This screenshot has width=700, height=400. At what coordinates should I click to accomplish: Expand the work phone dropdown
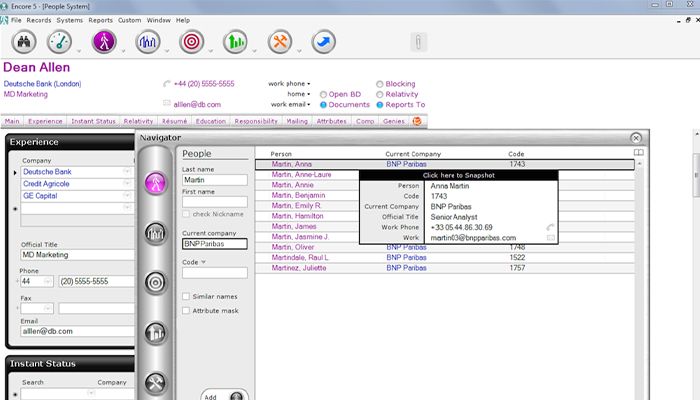309,84
